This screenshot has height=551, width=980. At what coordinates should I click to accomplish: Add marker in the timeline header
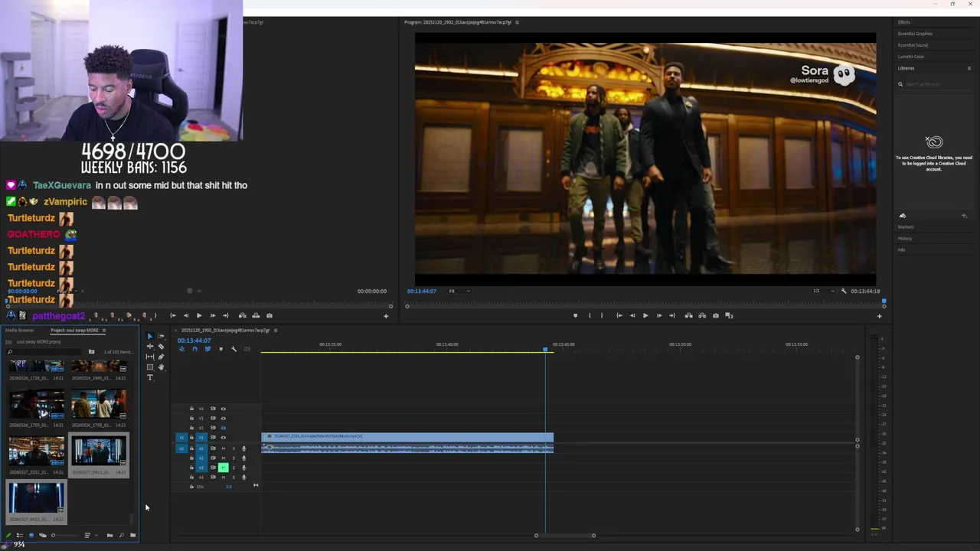pos(221,349)
